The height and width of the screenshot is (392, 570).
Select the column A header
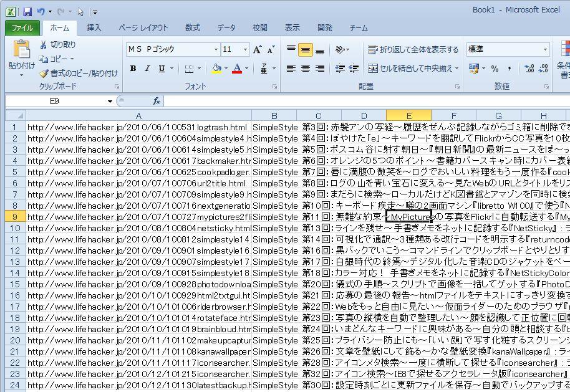click(138, 115)
